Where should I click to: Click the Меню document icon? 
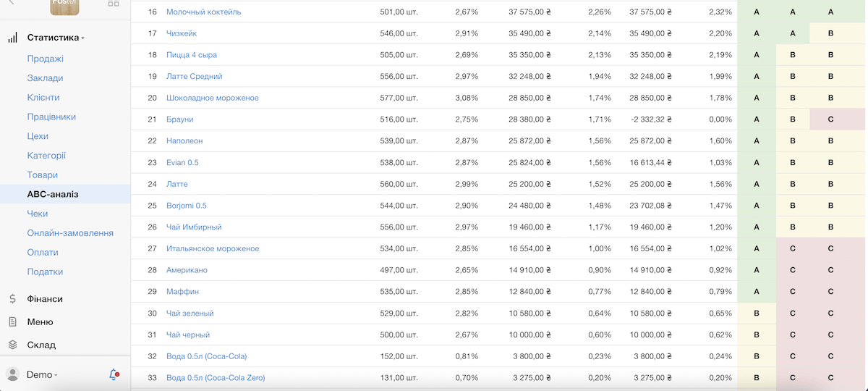point(12,322)
